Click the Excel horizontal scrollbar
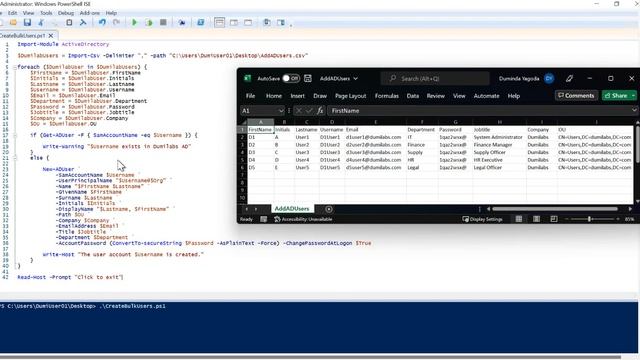The width and height of the screenshot is (640, 360). pos(554,209)
